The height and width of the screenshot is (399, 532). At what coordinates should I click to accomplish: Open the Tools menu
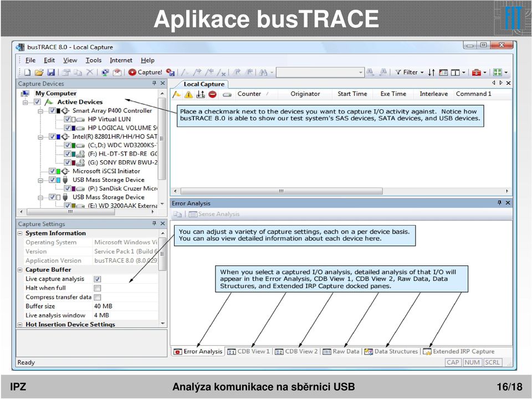(x=93, y=60)
